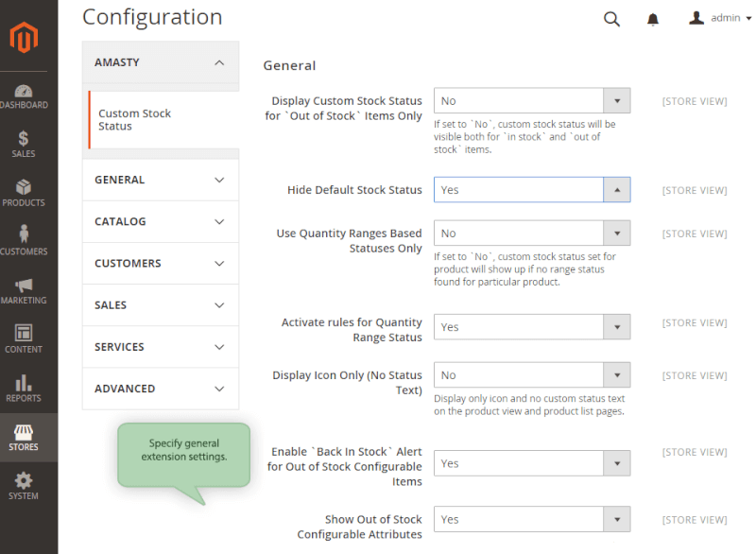Open the Sales section in sidebar
This screenshot has height=554, width=756.
24,144
